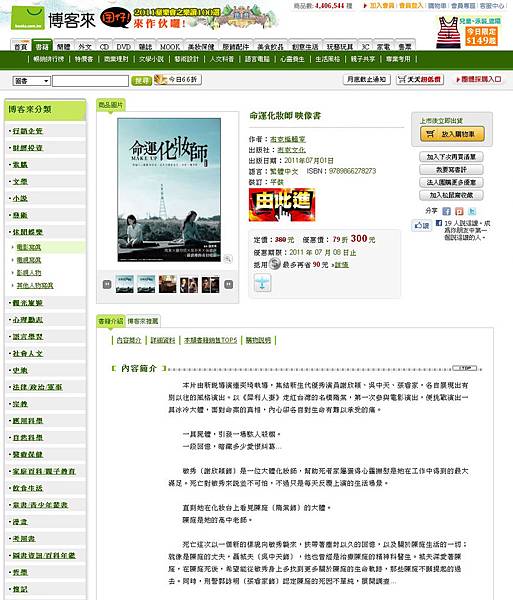Click the striped tank top product image
This screenshot has height=600, width=513.
pos(448,32)
